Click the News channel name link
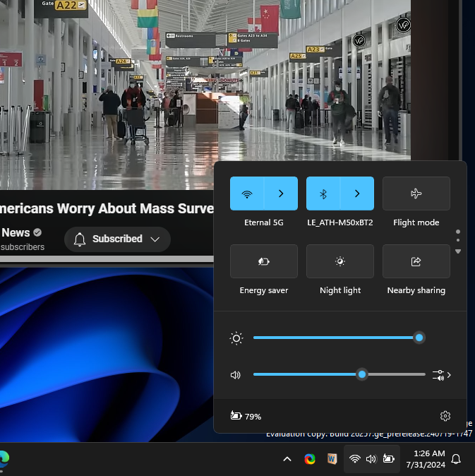Viewport: 475px width, 476px height. pyautogui.click(x=16, y=232)
